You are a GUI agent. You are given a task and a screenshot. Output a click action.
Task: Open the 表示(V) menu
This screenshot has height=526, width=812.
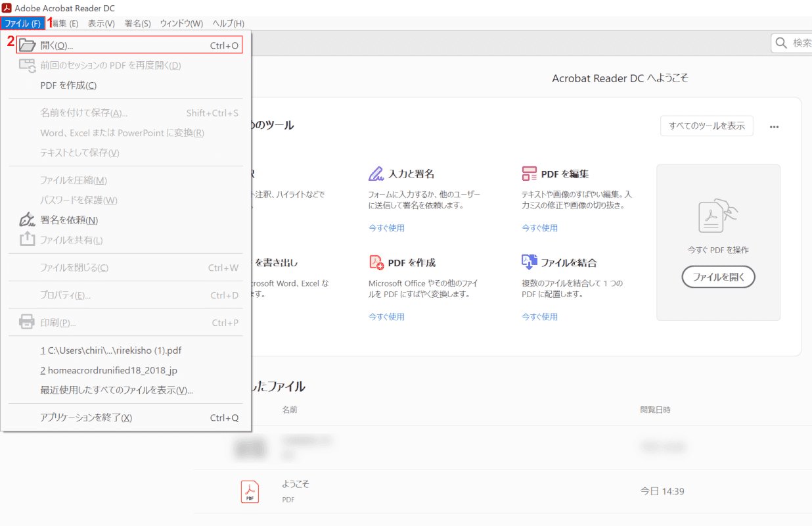click(x=101, y=23)
